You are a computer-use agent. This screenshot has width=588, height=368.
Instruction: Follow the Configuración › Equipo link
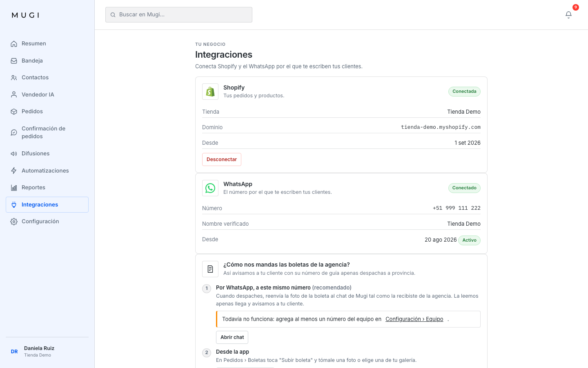click(x=414, y=319)
